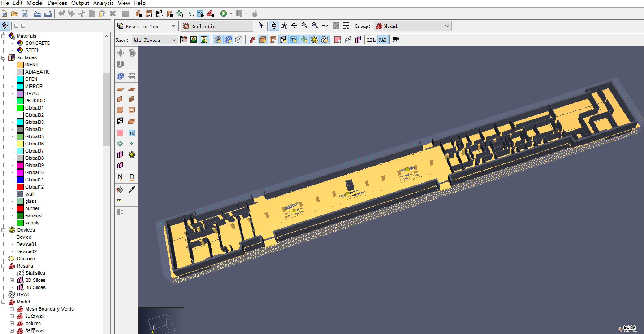The width and height of the screenshot is (644, 334).
Task: Click the Open file folder icon
Action: [x=15, y=13]
